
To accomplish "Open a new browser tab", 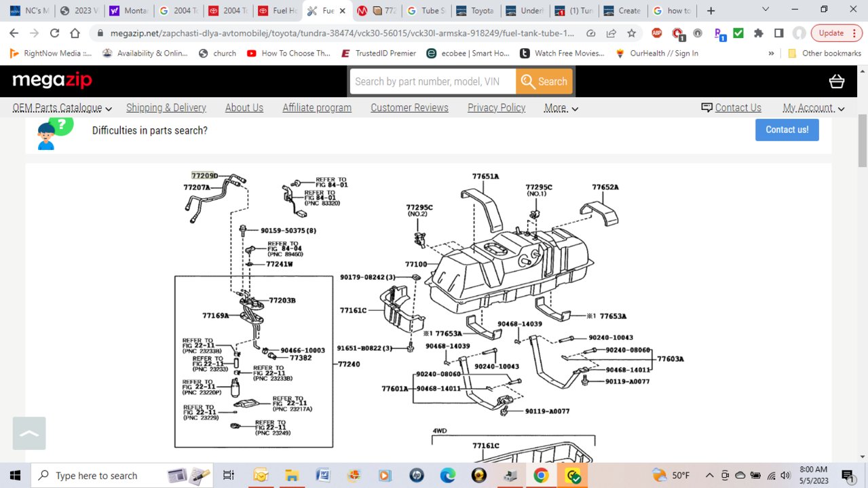I will [711, 11].
